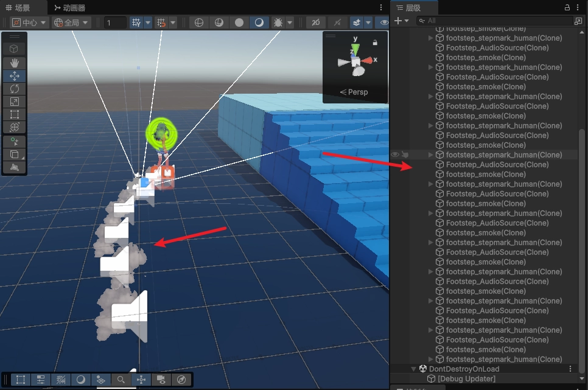
Task: Open effects dropdown arrow
Action: click(368, 23)
